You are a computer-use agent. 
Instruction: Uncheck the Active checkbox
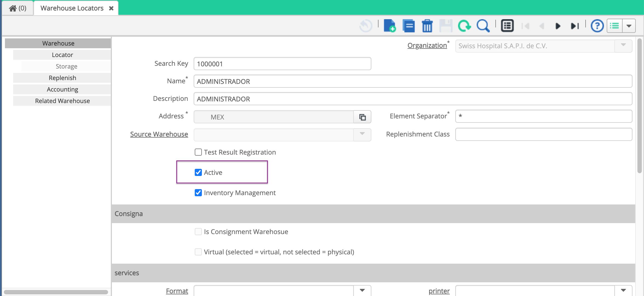click(198, 172)
